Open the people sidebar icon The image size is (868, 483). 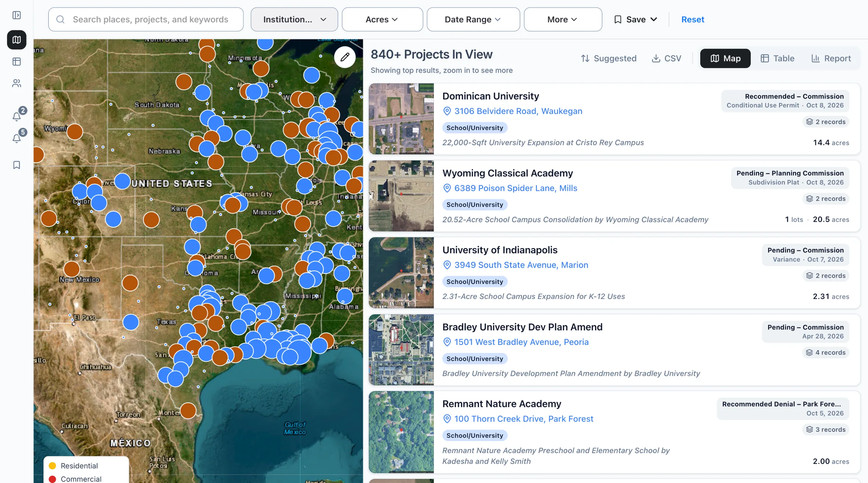click(x=17, y=84)
